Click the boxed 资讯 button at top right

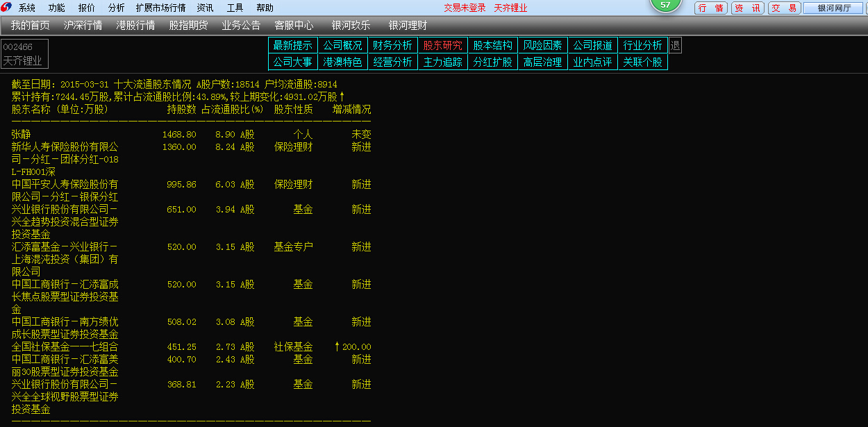pyautogui.click(x=748, y=8)
